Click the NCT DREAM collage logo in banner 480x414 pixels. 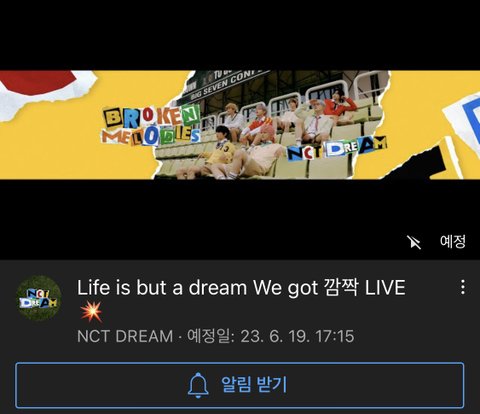tap(337, 149)
